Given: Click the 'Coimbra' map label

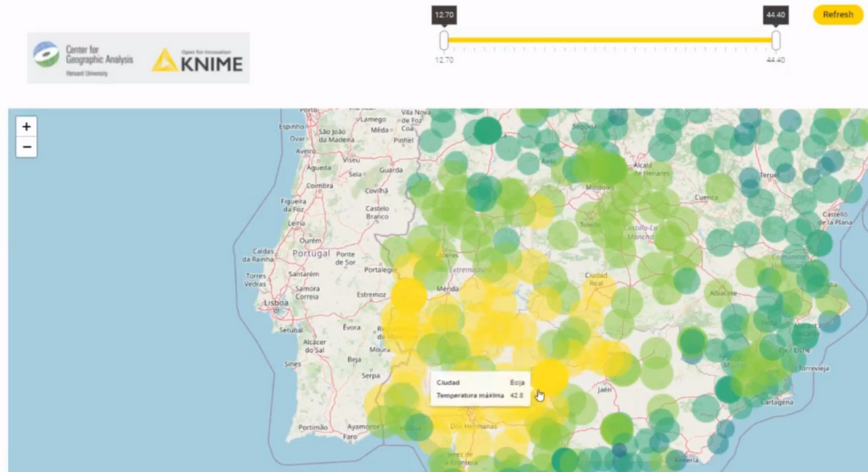Looking at the screenshot, I should click(319, 186).
